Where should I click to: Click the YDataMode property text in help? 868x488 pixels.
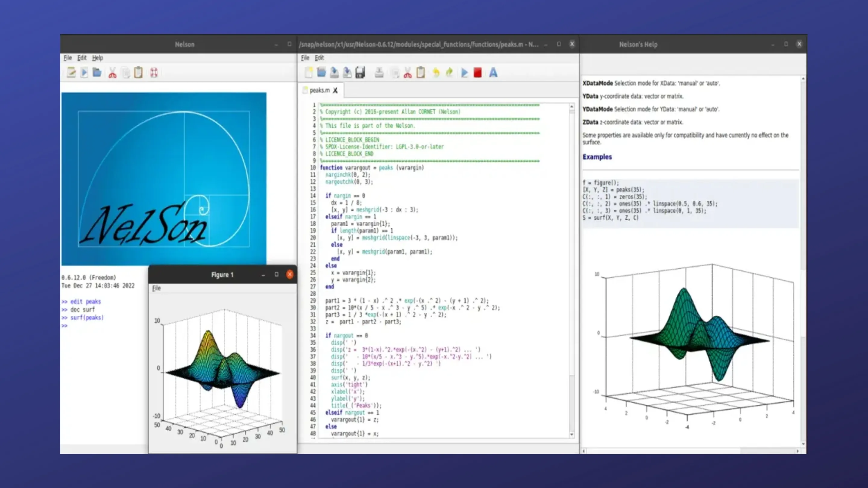(651, 109)
